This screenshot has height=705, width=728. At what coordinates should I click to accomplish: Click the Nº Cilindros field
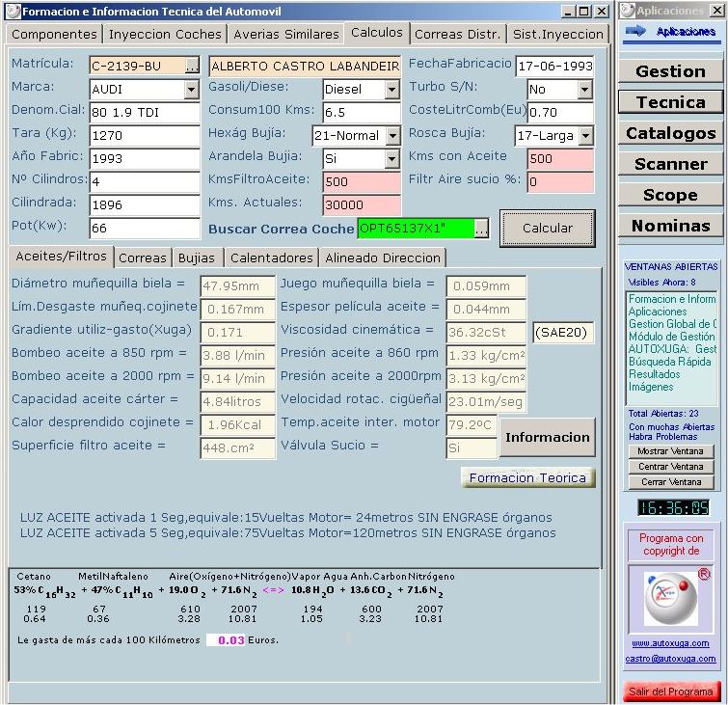tap(145, 181)
